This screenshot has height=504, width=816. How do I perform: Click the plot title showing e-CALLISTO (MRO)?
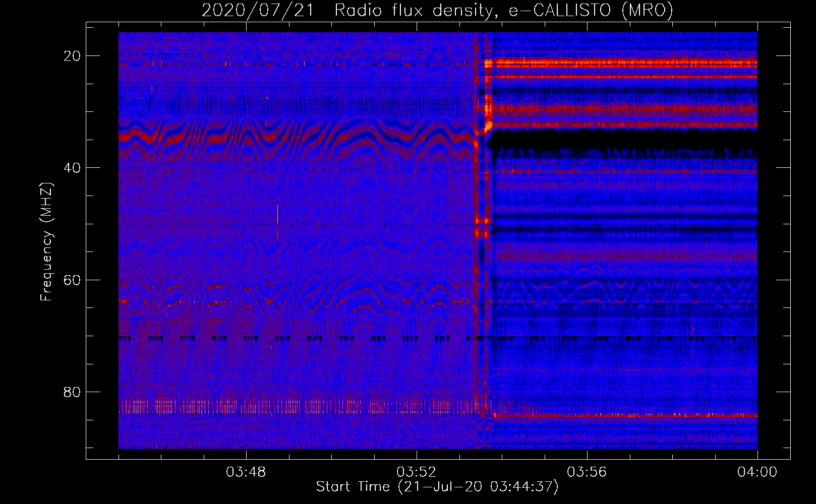[x=437, y=11]
